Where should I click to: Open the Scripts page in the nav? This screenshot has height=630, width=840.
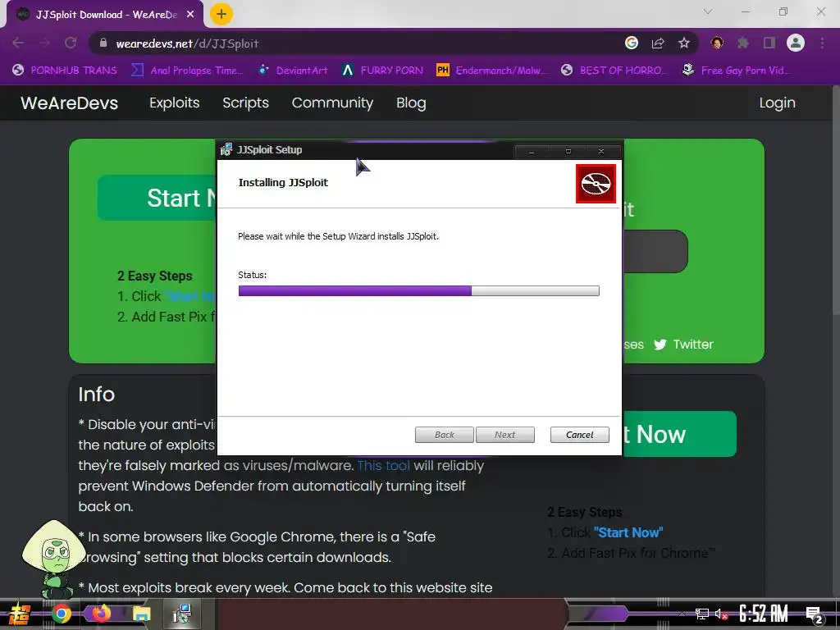pos(245,103)
